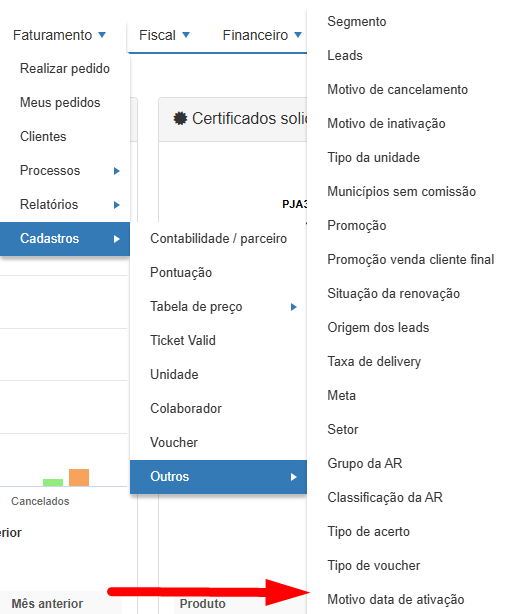Expand the Processos submenu arrow
Viewport: 510px width, 614px height.
tap(116, 171)
